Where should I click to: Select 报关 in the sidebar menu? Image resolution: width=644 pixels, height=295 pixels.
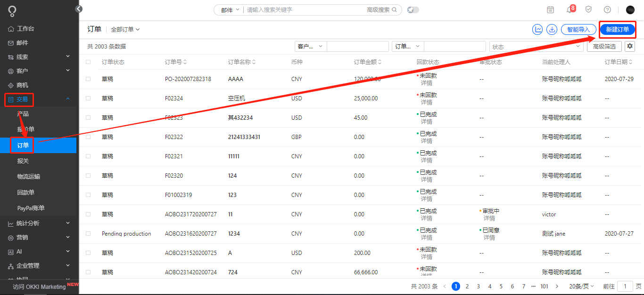tap(22, 160)
